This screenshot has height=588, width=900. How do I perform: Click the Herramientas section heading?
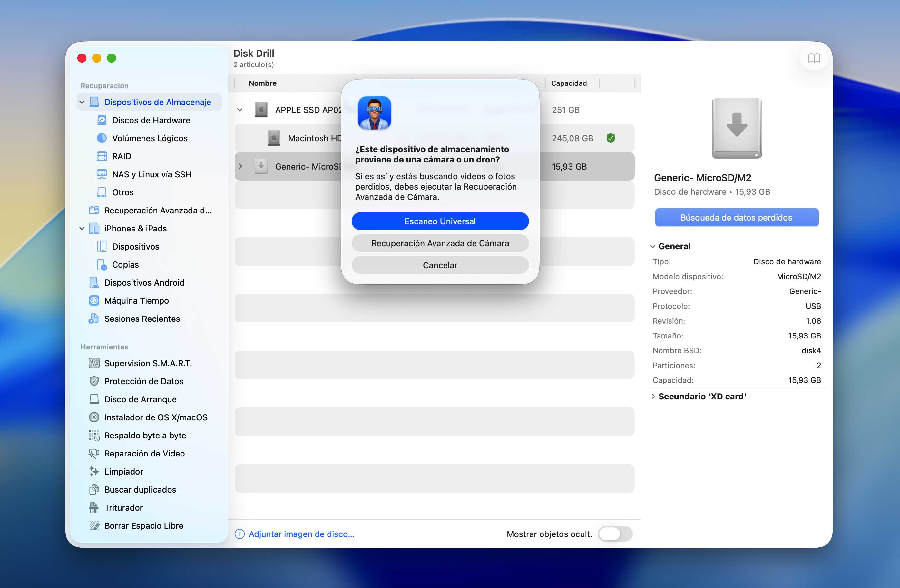click(x=104, y=347)
